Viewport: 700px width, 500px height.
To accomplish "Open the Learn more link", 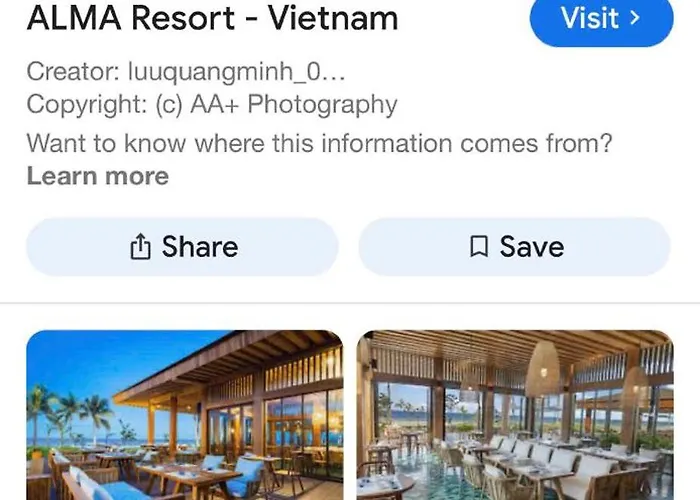I will (98, 176).
